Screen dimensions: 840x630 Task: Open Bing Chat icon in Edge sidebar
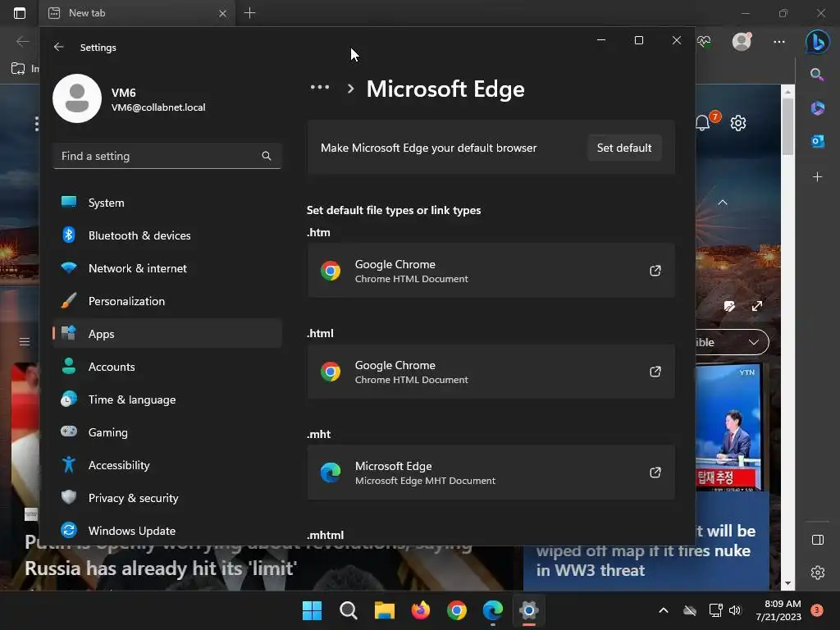point(818,41)
